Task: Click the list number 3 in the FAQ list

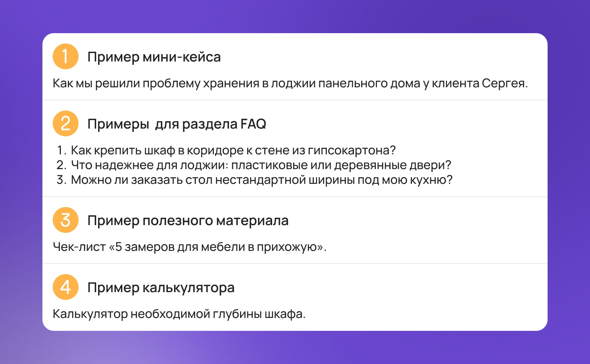Action: tap(61, 180)
